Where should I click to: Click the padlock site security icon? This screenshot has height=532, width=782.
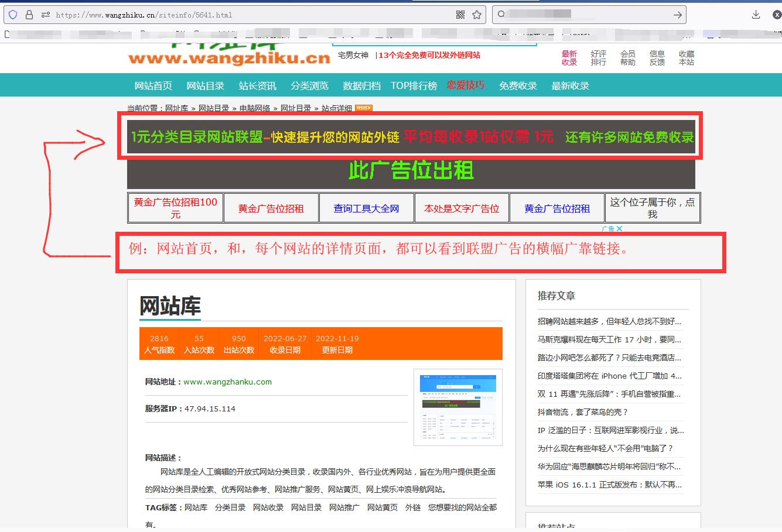(29, 15)
